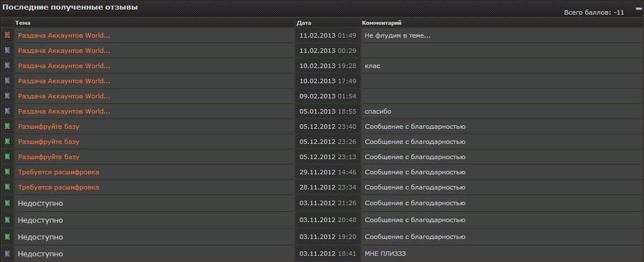
Task: Click green icon in 03.11.2012 21:26 row
Action: tap(7, 202)
